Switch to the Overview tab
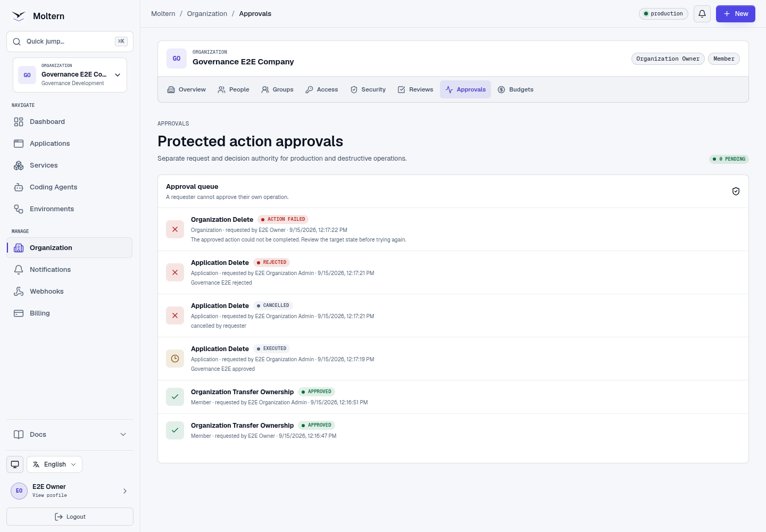 click(187, 89)
